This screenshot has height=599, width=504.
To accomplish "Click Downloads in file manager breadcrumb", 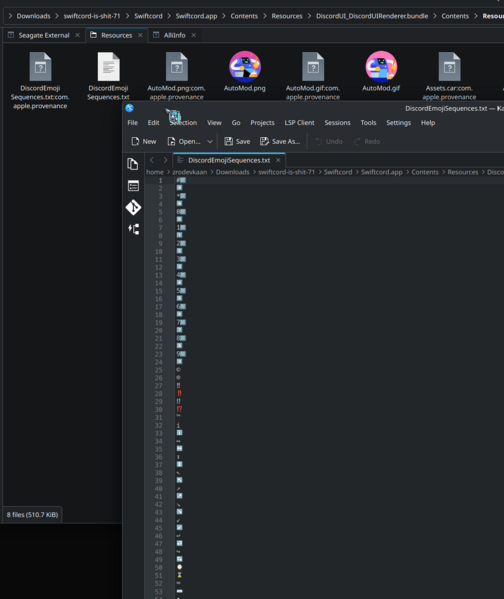I will [34, 16].
